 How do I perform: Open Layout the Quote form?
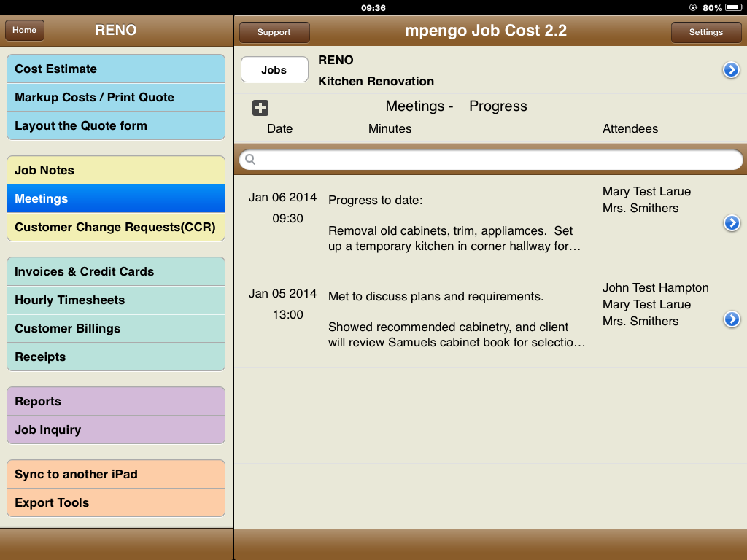116,126
